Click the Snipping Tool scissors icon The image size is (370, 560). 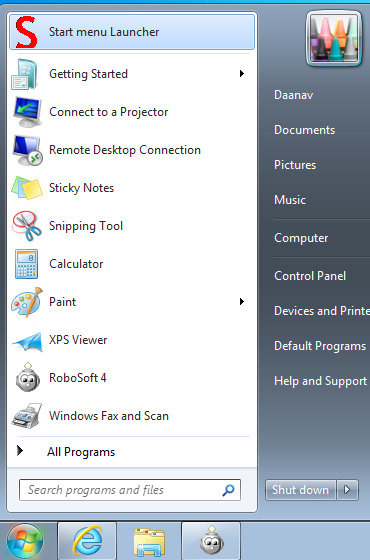[x=27, y=226]
